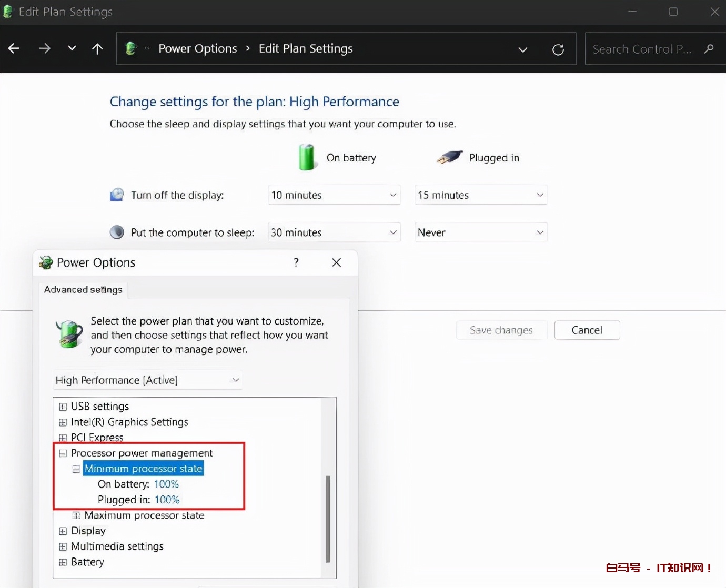Expand the USB settings tree node
Image resolution: width=726 pixels, height=588 pixels.
63,407
